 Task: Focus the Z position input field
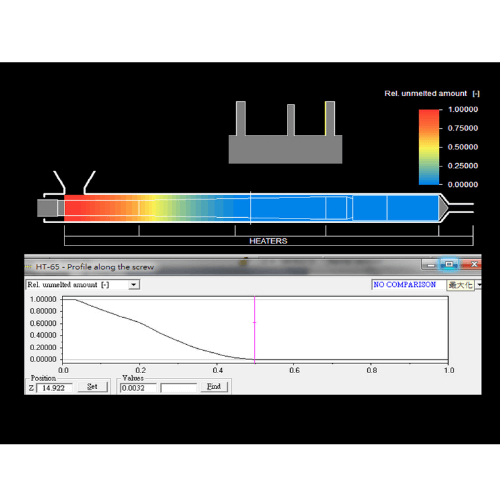(x=54, y=388)
